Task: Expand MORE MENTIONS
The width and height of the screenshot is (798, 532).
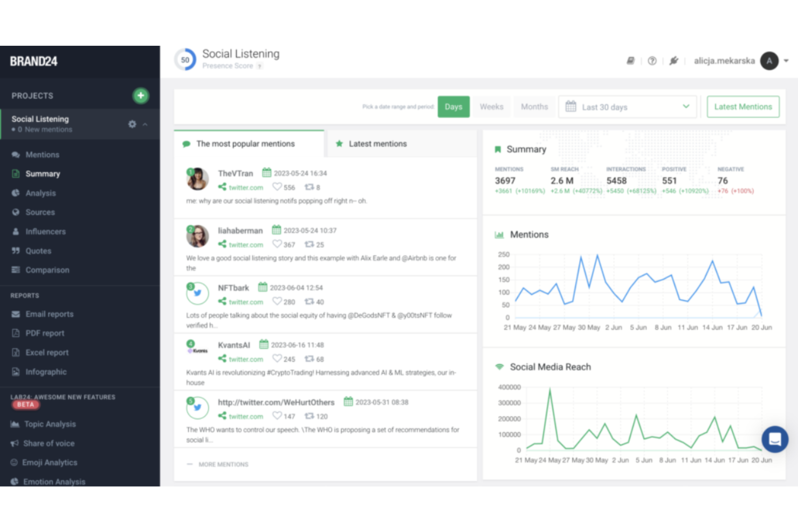Action: pyautogui.click(x=223, y=464)
